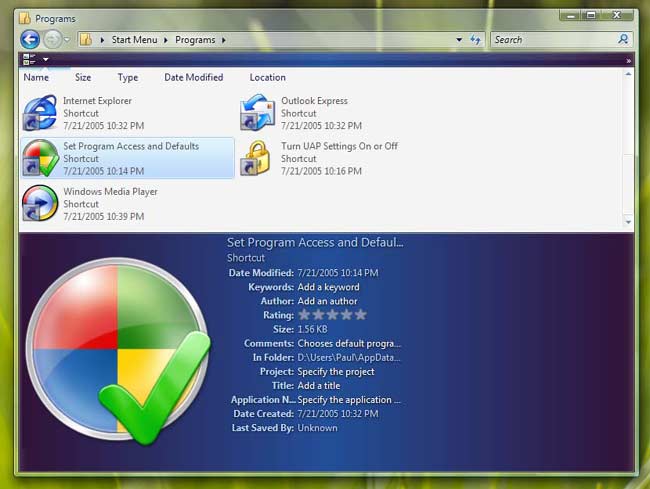Expand toolbar overflow chevron at right
The width and height of the screenshot is (650, 489).
(628, 60)
